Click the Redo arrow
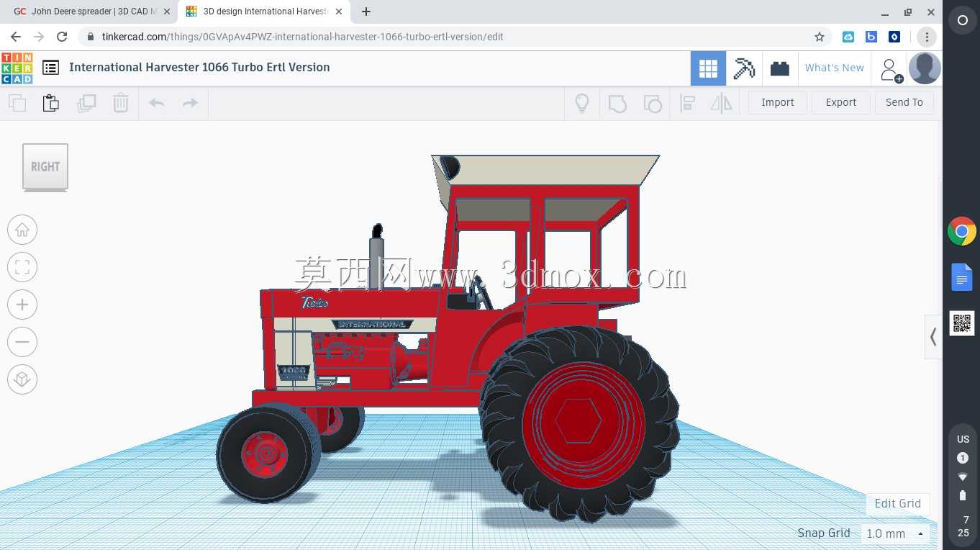This screenshot has width=980, height=550. [190, 103]
